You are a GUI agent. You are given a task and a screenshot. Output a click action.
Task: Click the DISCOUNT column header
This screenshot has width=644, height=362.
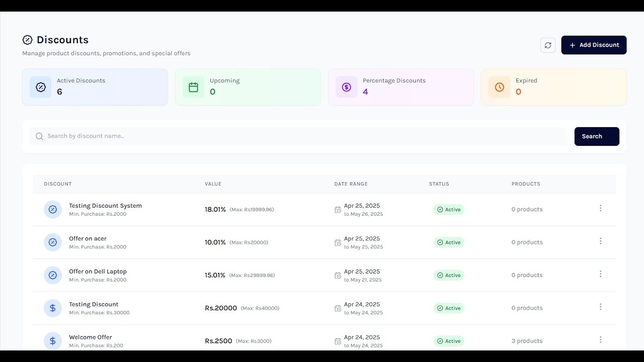58,184
